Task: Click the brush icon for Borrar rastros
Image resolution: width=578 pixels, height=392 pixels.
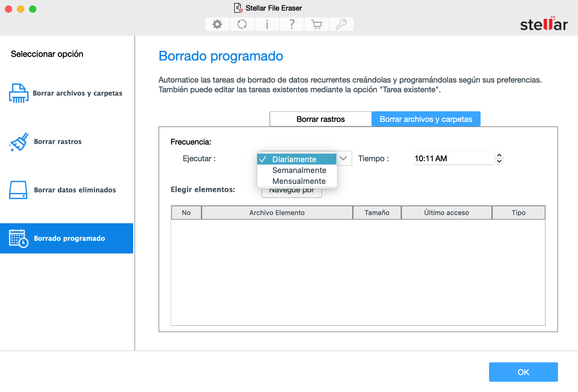Action: tap(19, 142)
